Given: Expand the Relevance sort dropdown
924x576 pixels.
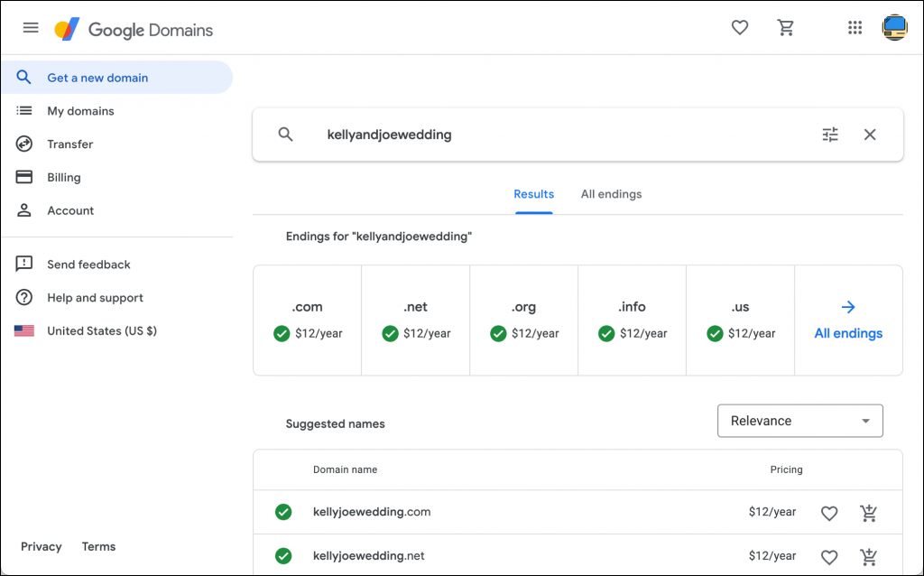Looking at the screenshot, I should [x=799, y=421].
